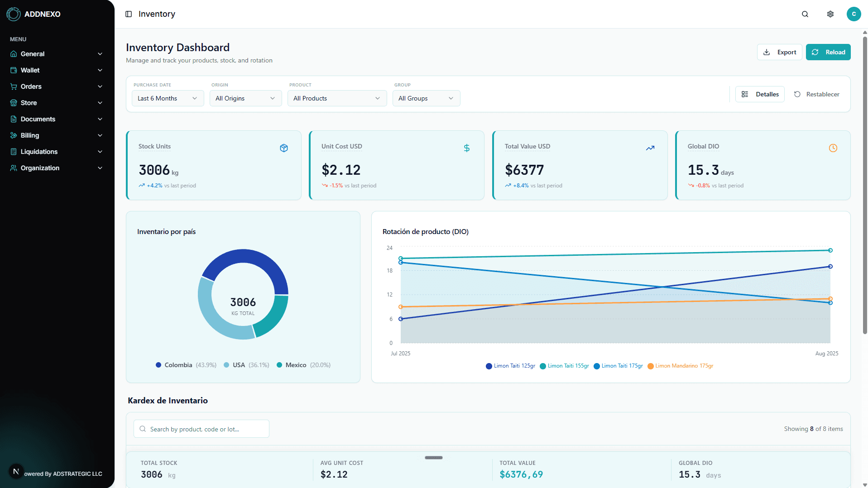Toggle Limon Taiti 125gr legend entry
868x488 pixels.
tap(510, 366)
